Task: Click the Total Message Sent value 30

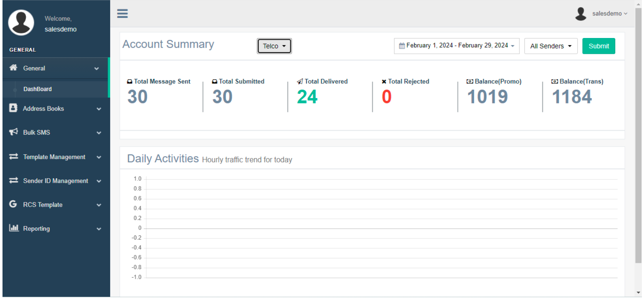Action: 138,97
